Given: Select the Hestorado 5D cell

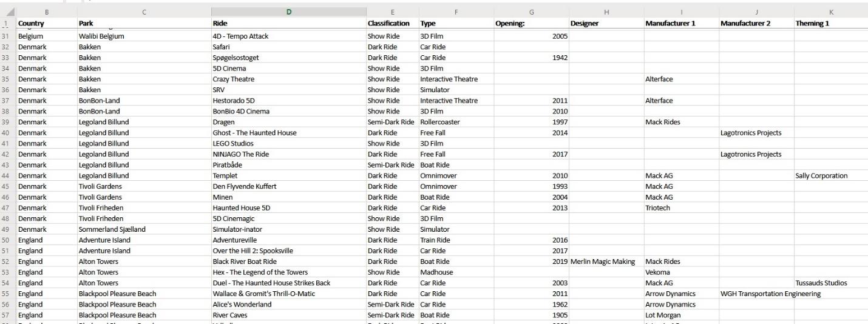Looking at the screenshot, I should point(289,101).
